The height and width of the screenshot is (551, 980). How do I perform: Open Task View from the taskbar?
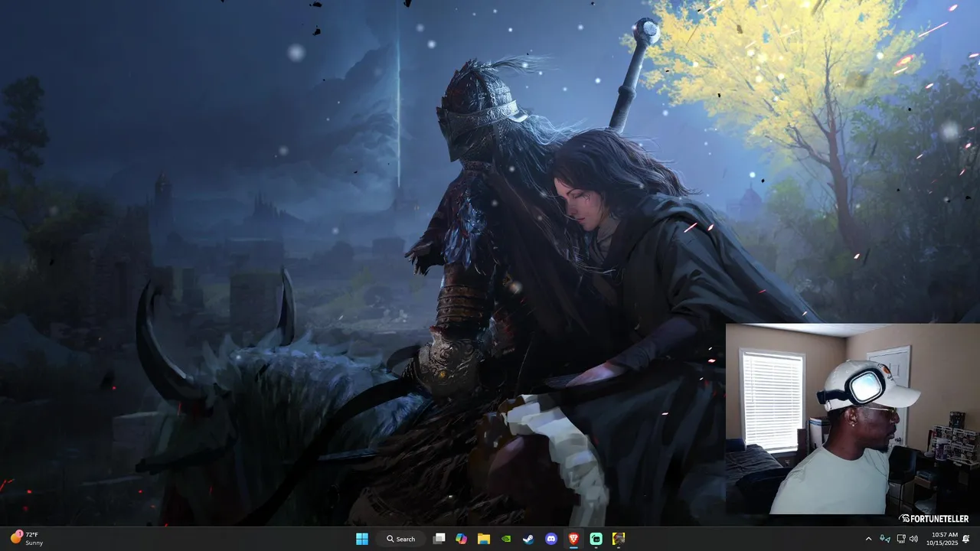[x=439, y=539]
